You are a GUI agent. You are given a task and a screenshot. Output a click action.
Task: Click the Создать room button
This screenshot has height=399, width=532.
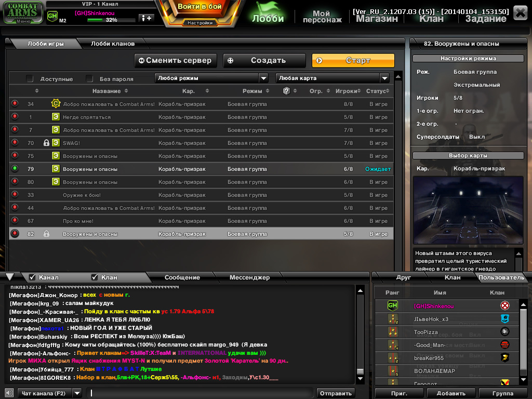(x=264, y=60)
